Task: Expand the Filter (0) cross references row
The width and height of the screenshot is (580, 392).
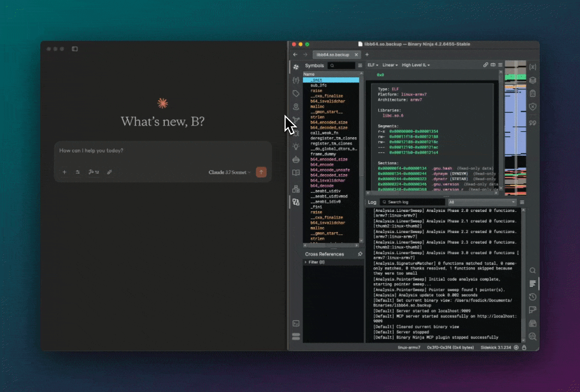Action: coord(306,262)
